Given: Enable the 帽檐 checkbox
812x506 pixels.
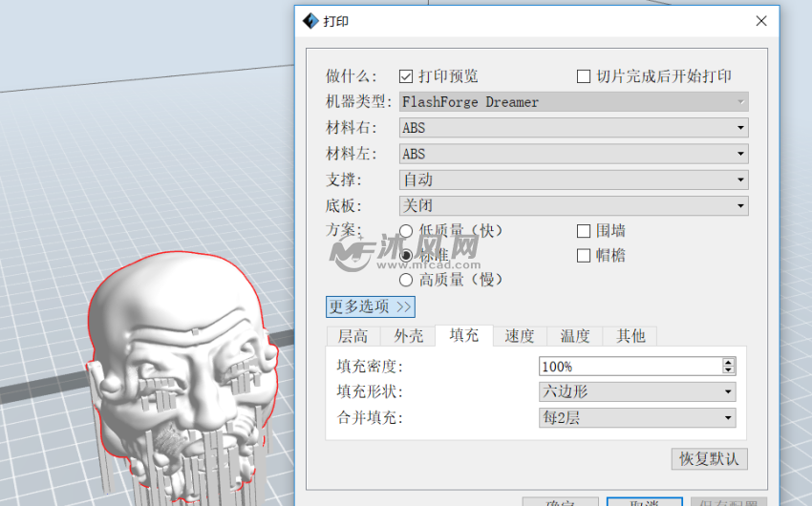Looking at the screenshot, I should (x=584, y=256).
